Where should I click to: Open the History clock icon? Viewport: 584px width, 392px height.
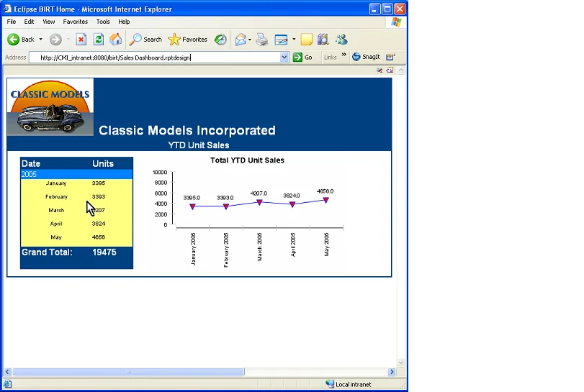tap(220, 39)
